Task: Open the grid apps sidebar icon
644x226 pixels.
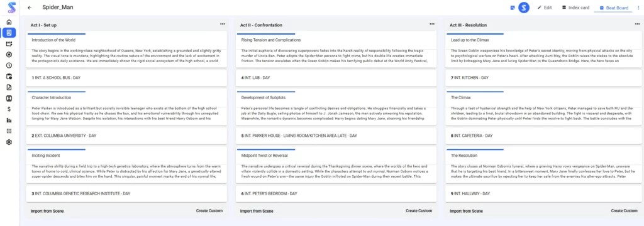Action: click(x=9, y=131)
